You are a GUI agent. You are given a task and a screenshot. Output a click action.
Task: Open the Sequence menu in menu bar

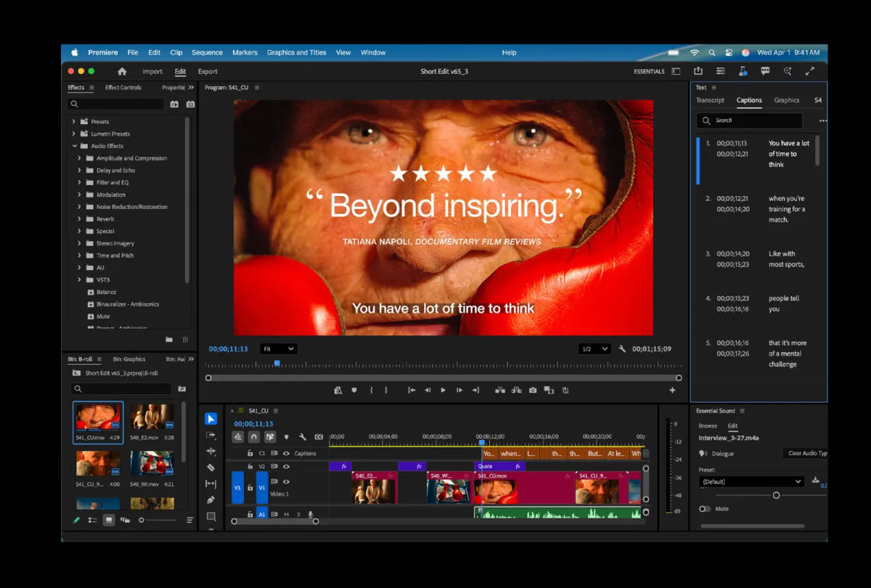207,52
